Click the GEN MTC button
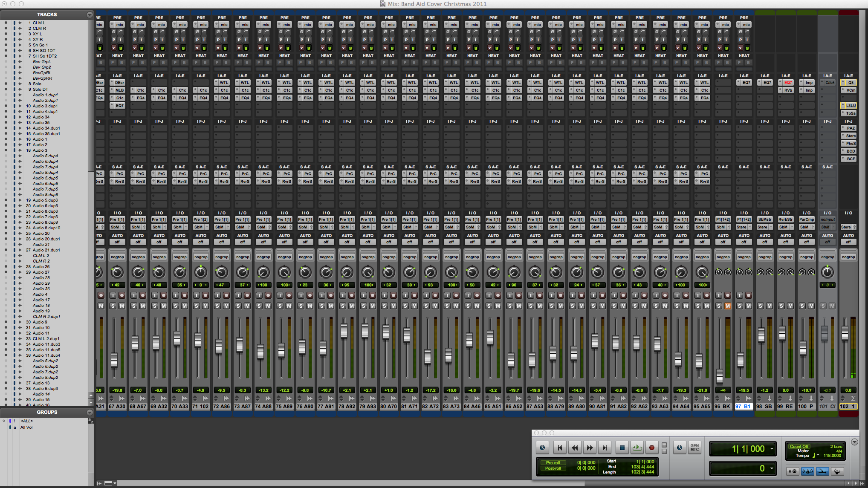This screenshot has height=488, width=868. [694, 448]
